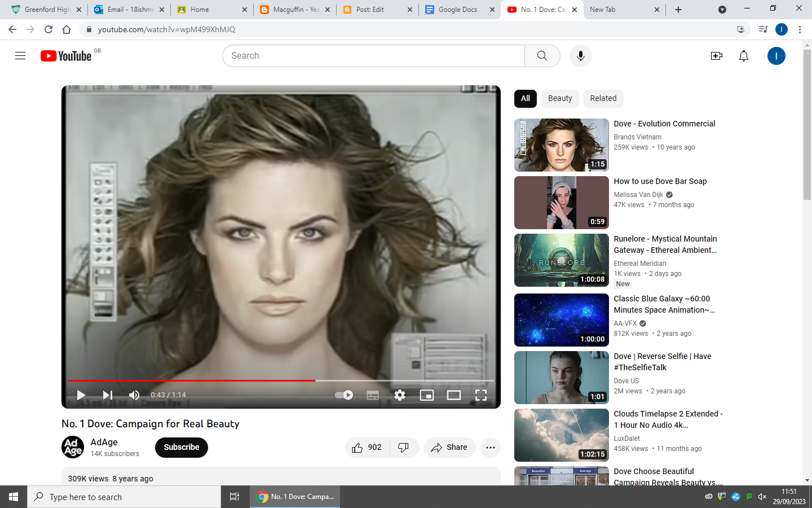Toggle subtitles/closed captions
This screenshot has height=508, width=812.
(373, 395)
